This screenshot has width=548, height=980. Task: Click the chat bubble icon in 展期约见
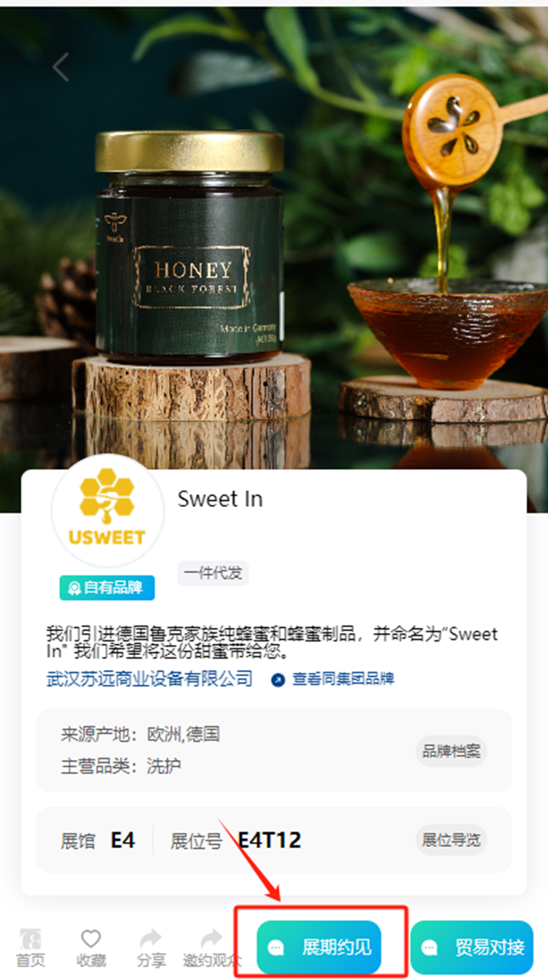coord(276,948)
